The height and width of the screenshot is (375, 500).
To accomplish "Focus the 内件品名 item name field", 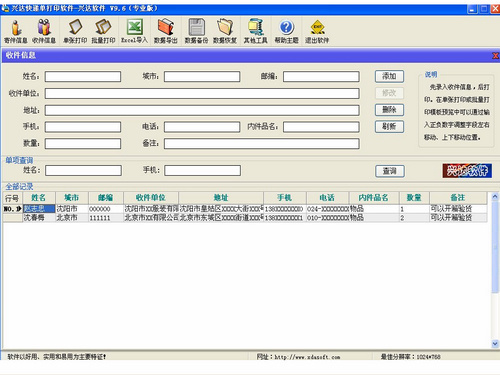I will click(x=321, y=127).
